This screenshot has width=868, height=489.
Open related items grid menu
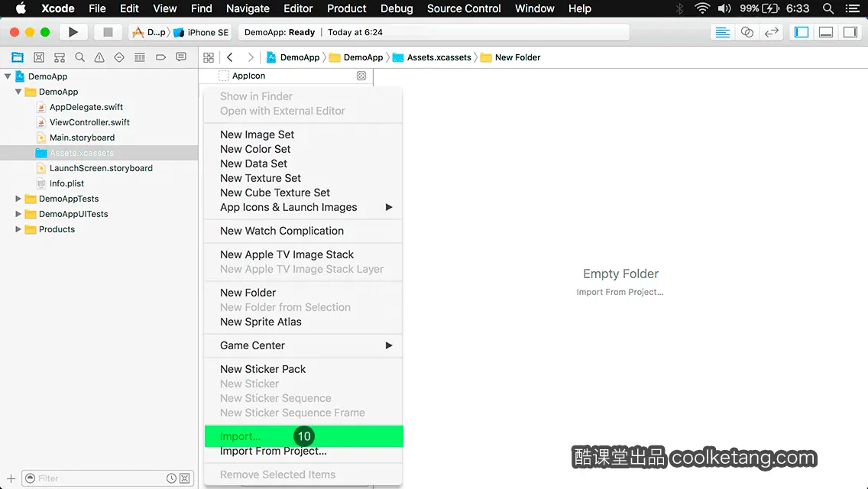pyautogui.click(x=209, y=57)
